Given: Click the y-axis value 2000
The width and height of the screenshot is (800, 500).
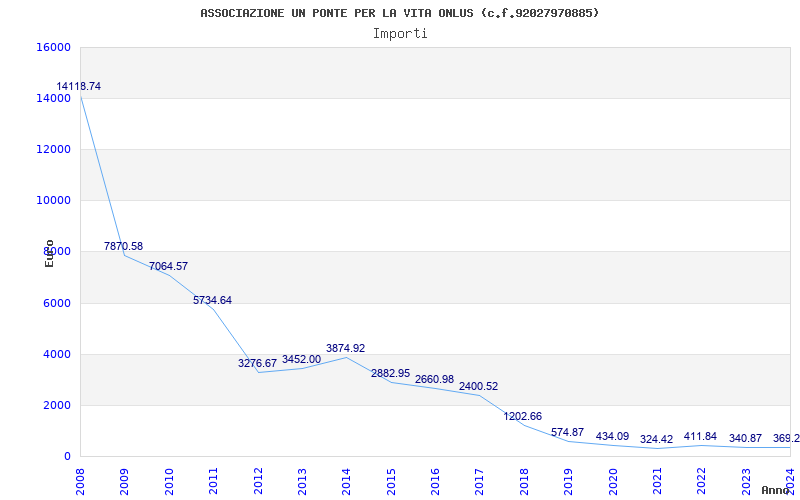Looking at the screenshot, I should pyautogui.click(x=56, y=406).
